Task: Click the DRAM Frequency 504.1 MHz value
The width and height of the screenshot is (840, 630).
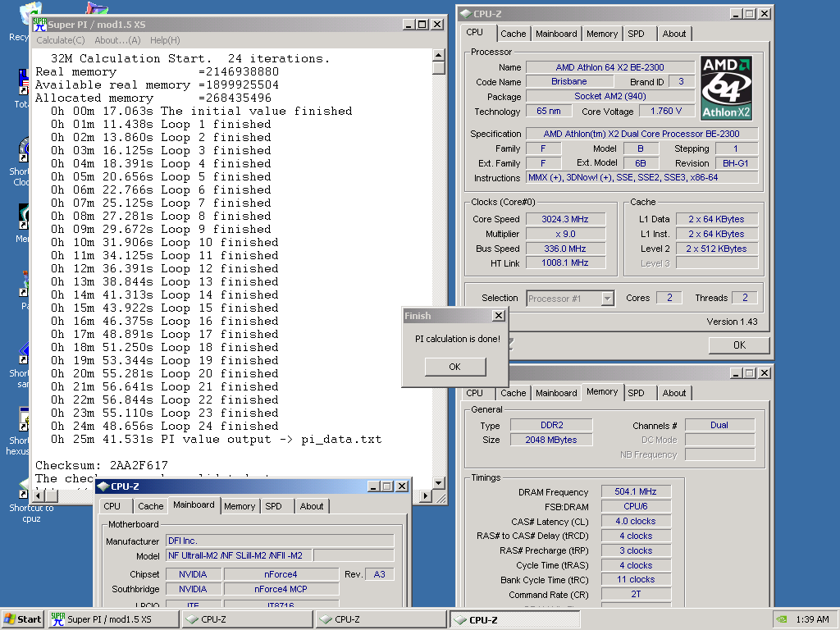Action: (636, 492)
